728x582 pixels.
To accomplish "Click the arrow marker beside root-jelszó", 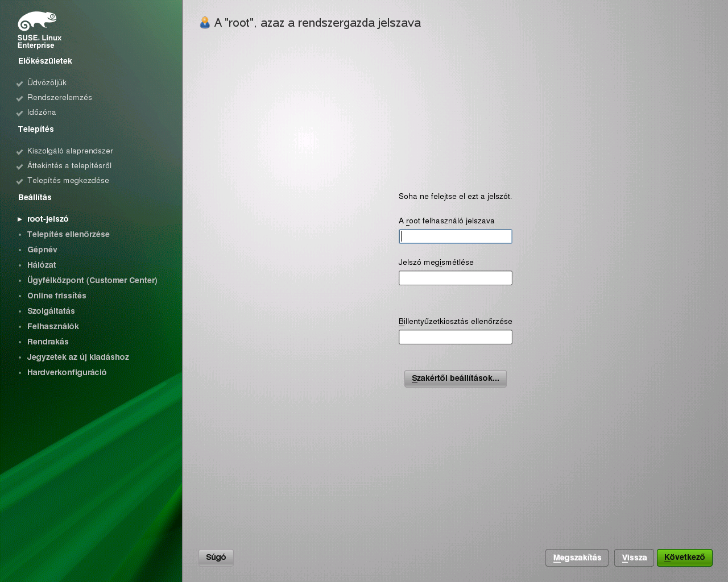I will (x=20, y=219).
